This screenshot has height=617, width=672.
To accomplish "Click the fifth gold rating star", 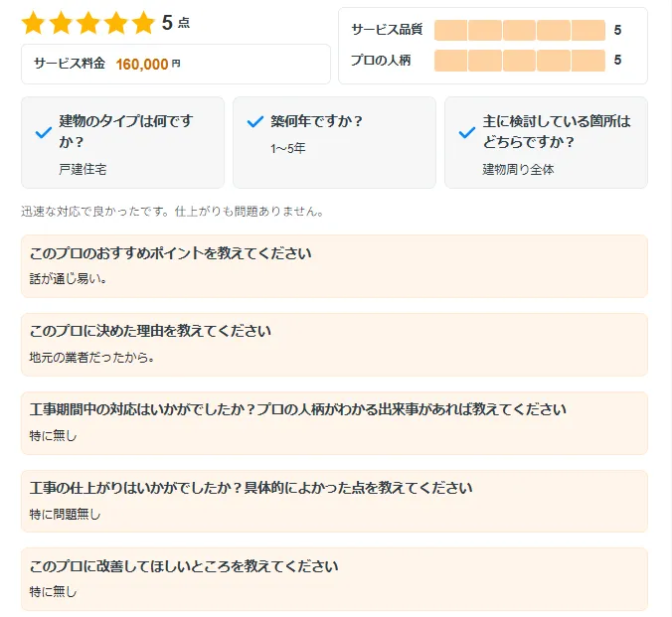I will point(143,22).
